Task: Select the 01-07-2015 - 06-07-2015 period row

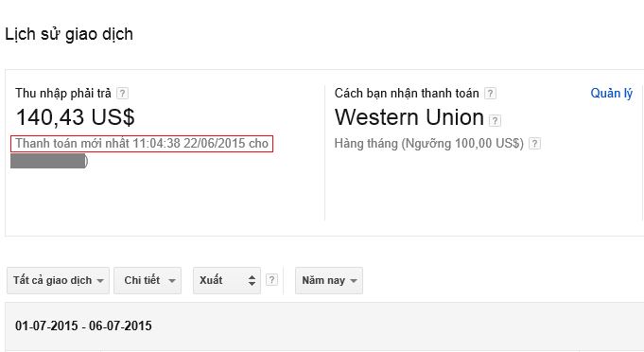Action: pyautogui.click(x=324, y=326)
